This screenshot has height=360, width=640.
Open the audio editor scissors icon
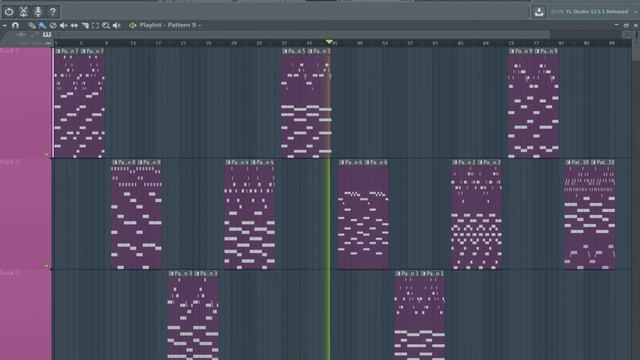24,12
